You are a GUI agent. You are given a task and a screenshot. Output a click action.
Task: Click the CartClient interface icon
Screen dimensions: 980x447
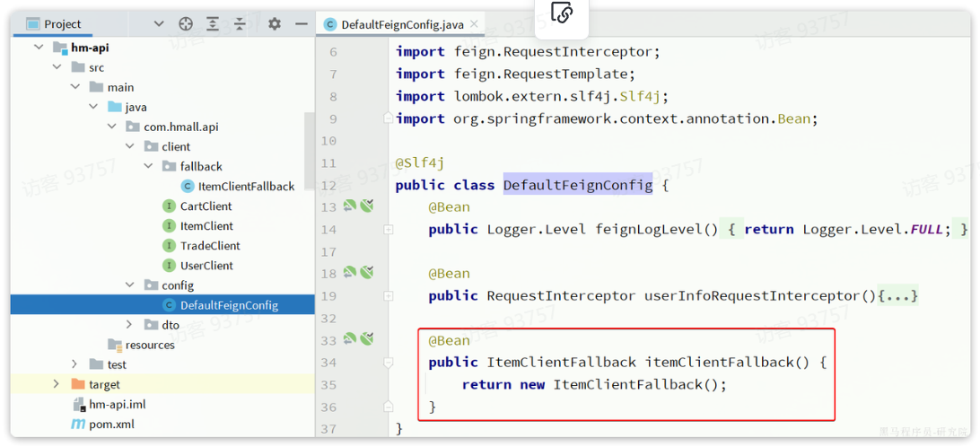[x=169, y=206]
